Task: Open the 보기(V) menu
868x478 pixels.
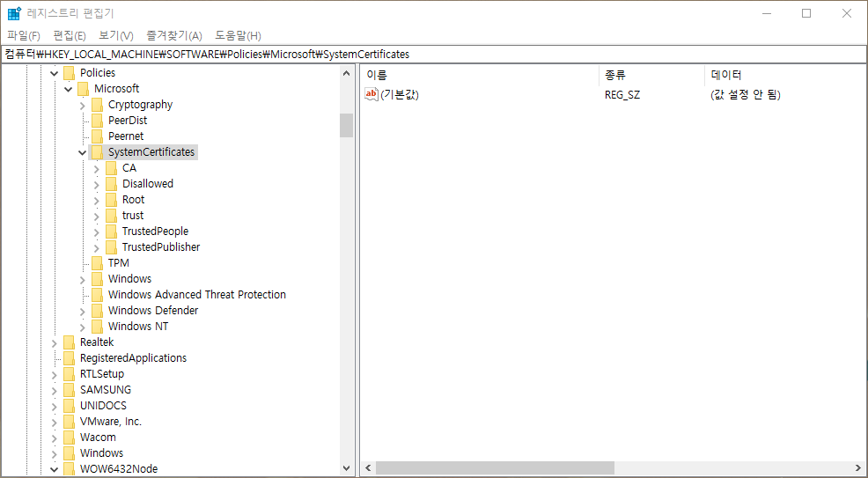Action: coord(116,36)
